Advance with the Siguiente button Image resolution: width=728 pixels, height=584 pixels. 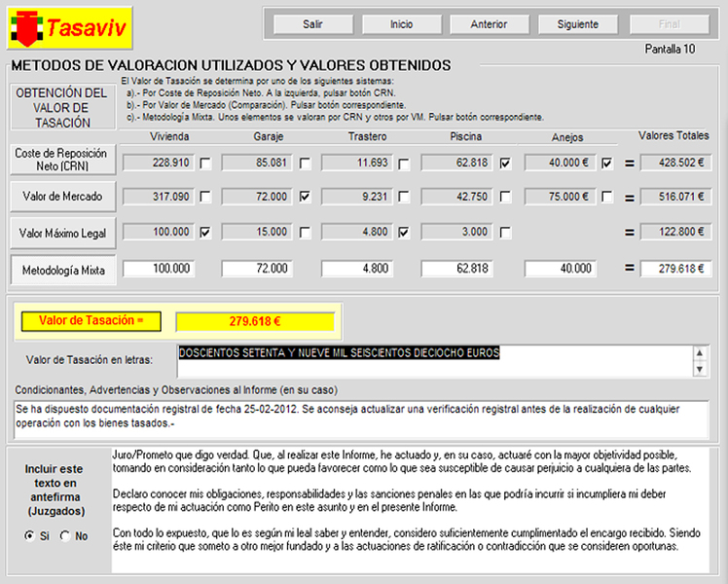click(578, 24)
